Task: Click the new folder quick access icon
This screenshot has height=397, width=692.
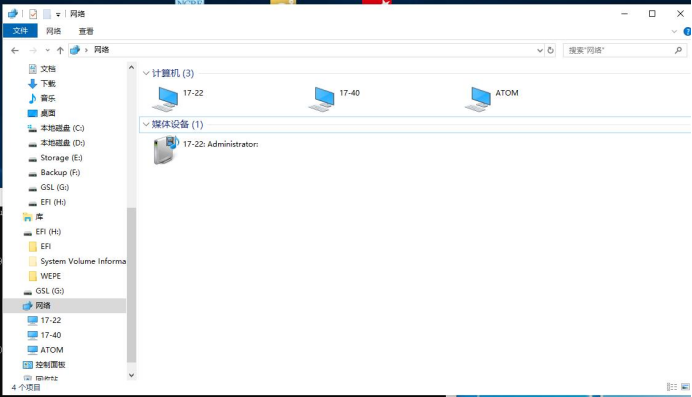Action: pyautogui.click(x=47, y=14)
